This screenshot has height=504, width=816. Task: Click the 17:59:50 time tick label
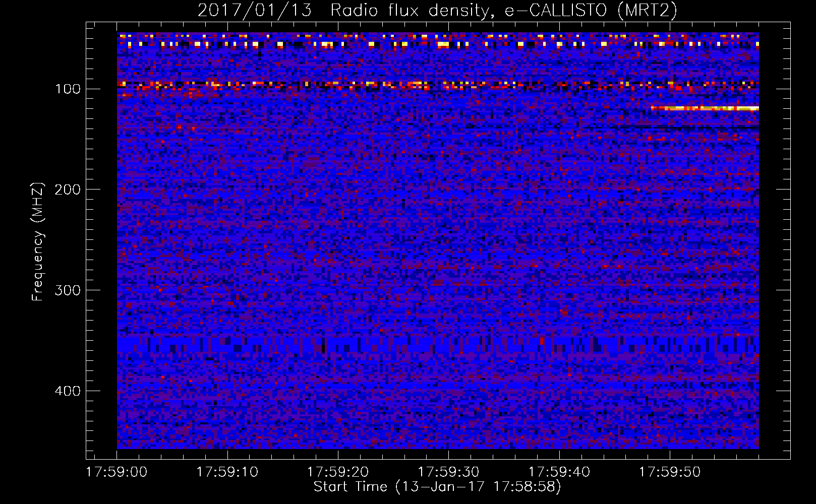(x=670, y=472)
